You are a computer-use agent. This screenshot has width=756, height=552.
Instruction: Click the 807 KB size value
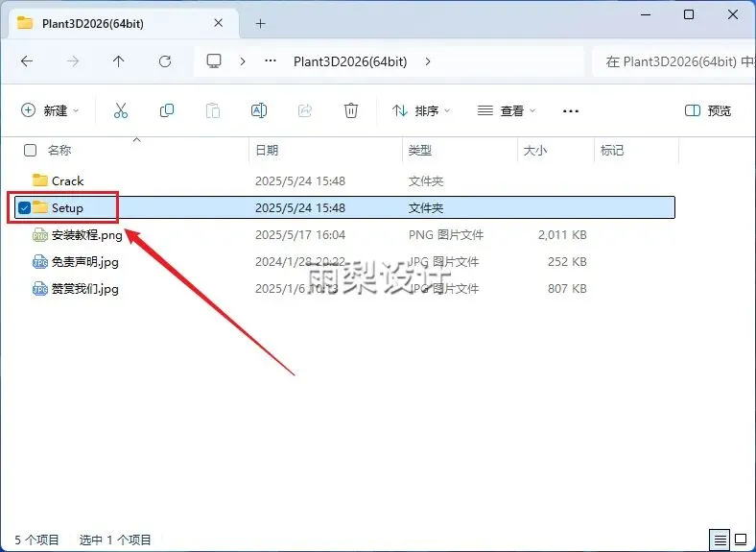(567, 289)
